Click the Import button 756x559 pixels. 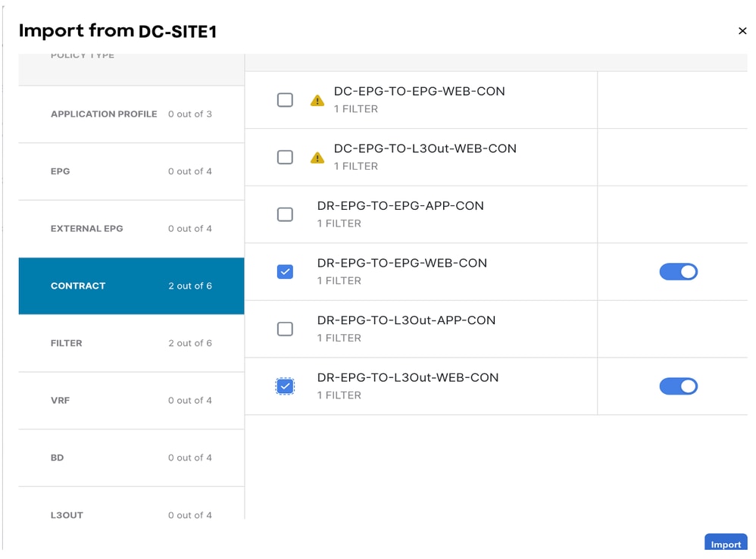tap(726, 542)
